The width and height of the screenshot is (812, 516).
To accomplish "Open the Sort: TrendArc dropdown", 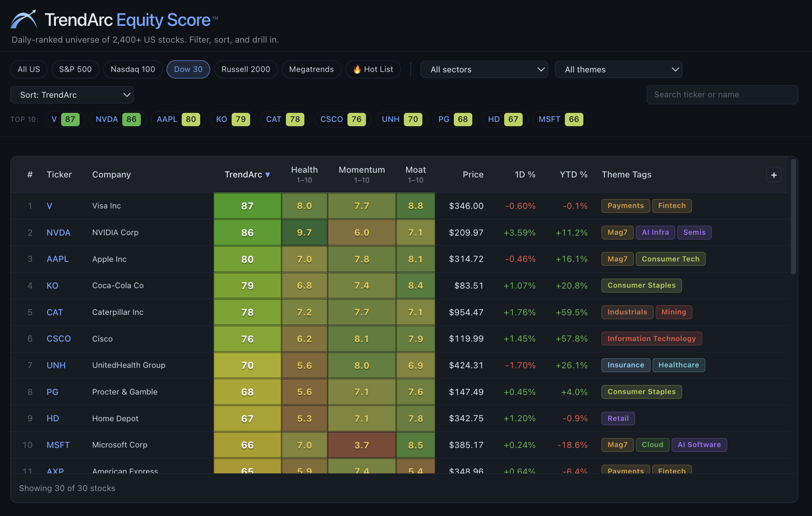I will click(x=72, y=95).
